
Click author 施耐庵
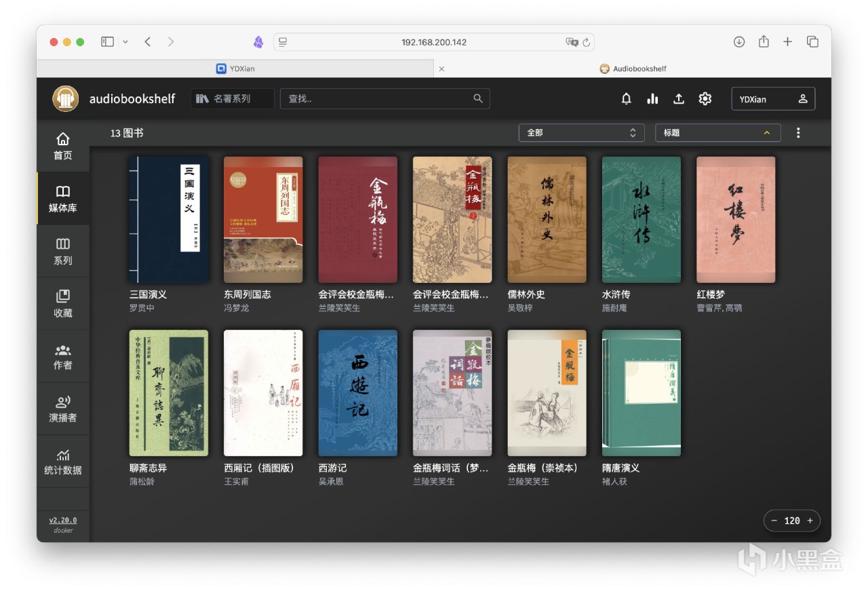(615, 308)
